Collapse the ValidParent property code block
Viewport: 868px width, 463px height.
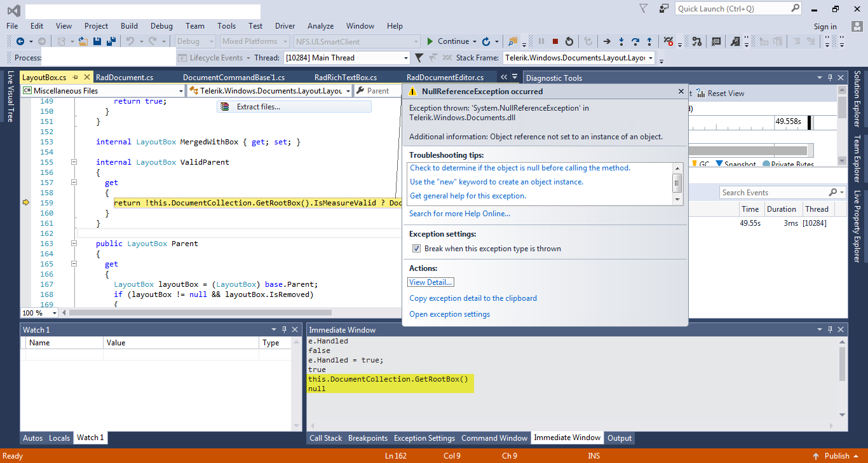(x=74, y=162)
